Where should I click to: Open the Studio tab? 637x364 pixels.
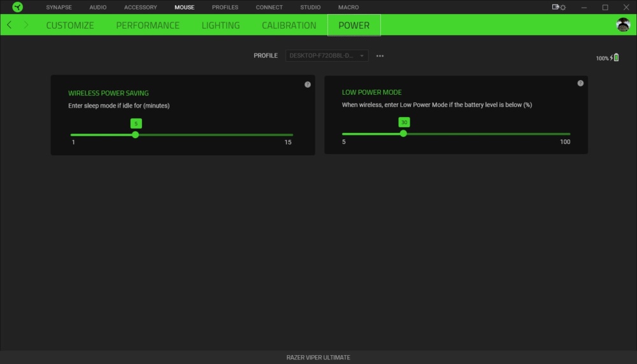pos(310,7)
